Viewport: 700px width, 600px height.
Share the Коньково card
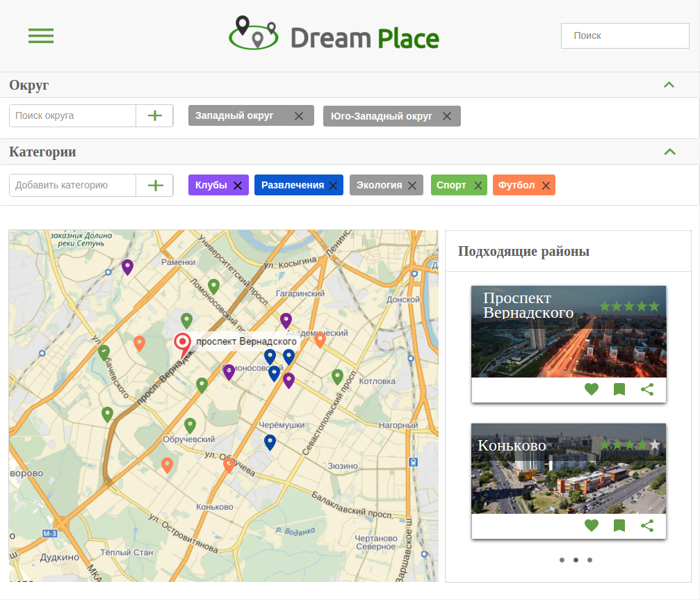tap(647, 526)
